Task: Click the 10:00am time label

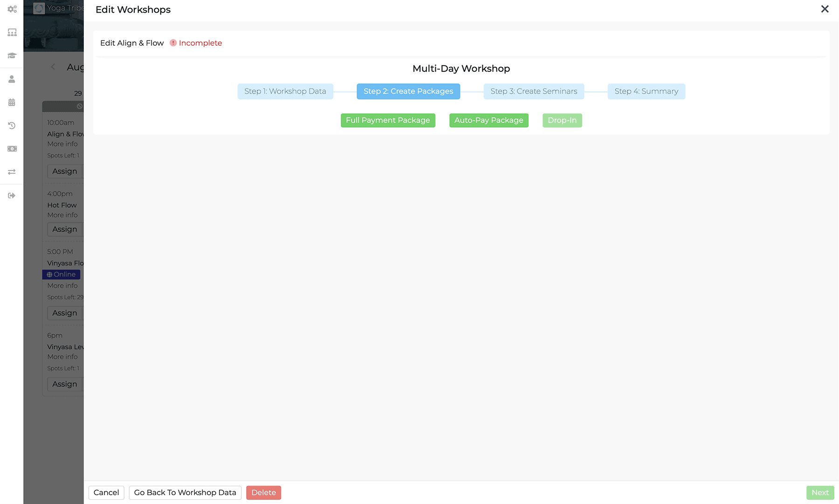Action: pos(61,123)
